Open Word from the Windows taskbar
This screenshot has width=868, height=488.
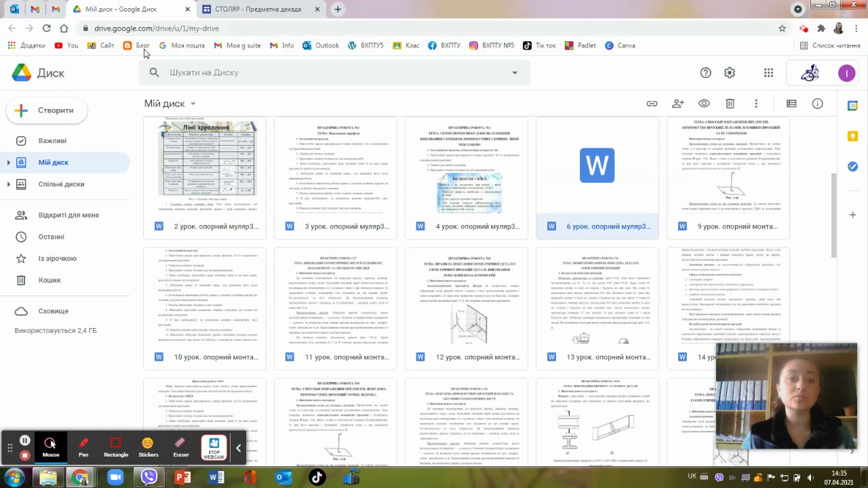pyautogui.click(x=216, y=478)
